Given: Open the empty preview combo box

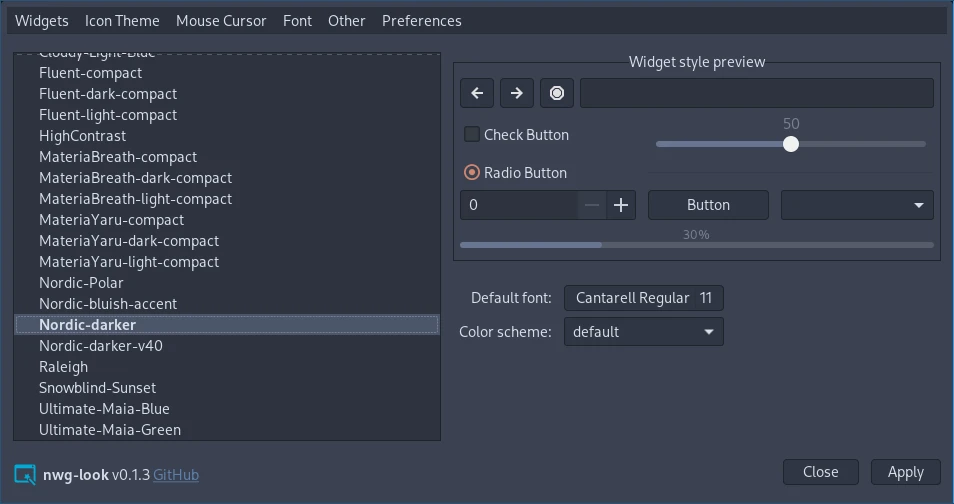Looking at the screenshot, I should pos(857,205).
